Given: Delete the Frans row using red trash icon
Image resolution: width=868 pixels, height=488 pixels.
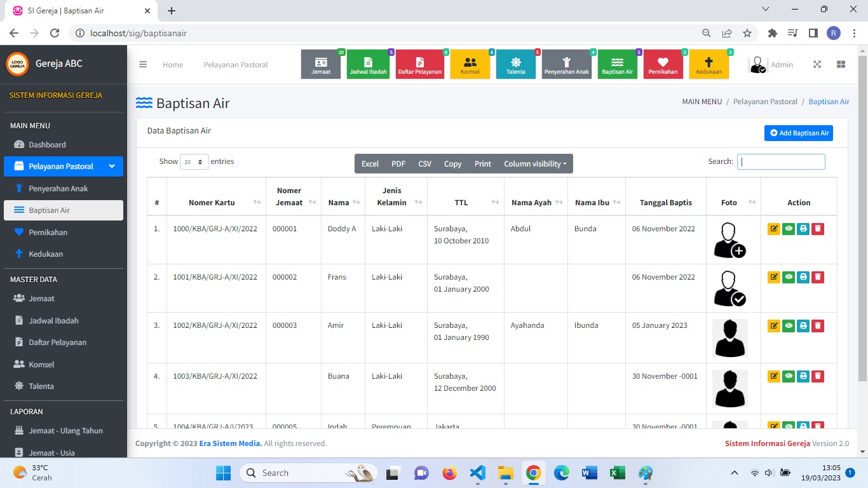Looking at the screenshot, I should click(818, 277).
